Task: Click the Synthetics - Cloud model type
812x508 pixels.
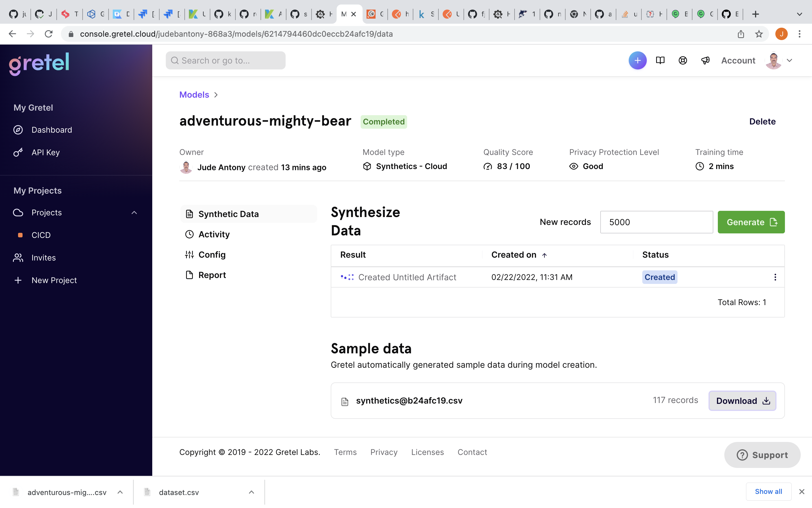Action: click(411, 166)
